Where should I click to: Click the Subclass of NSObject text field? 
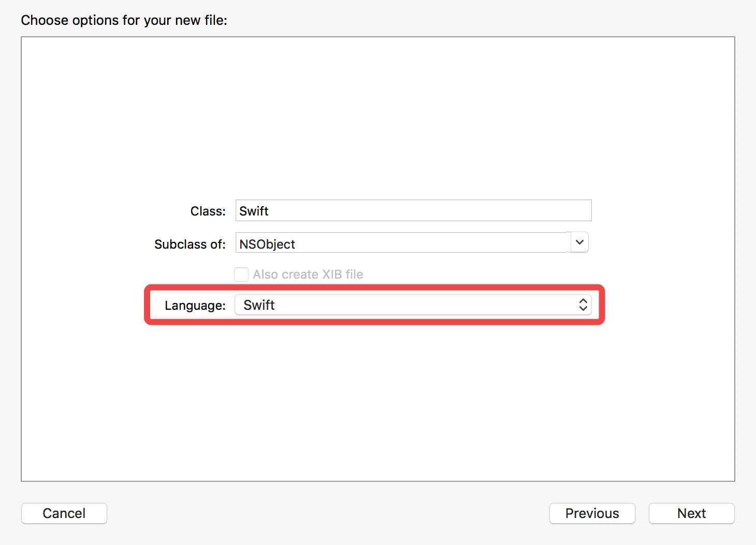tap(403, 243)
